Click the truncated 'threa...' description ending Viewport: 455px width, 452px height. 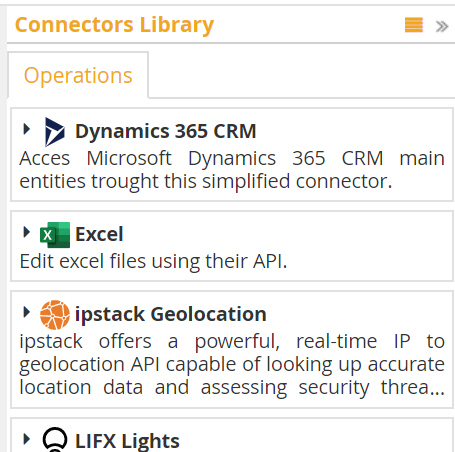pyautogui.click(x=413, y=387)
